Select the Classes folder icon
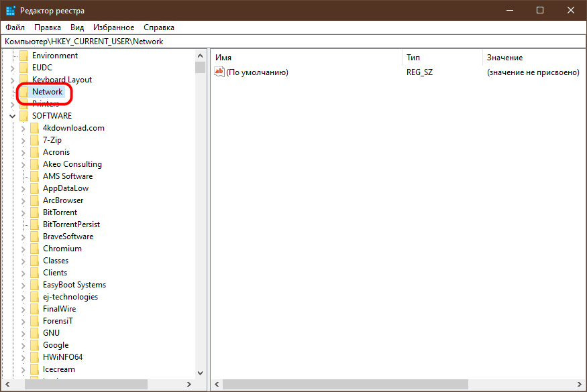587x392 pixels. [x=34, y=261]
